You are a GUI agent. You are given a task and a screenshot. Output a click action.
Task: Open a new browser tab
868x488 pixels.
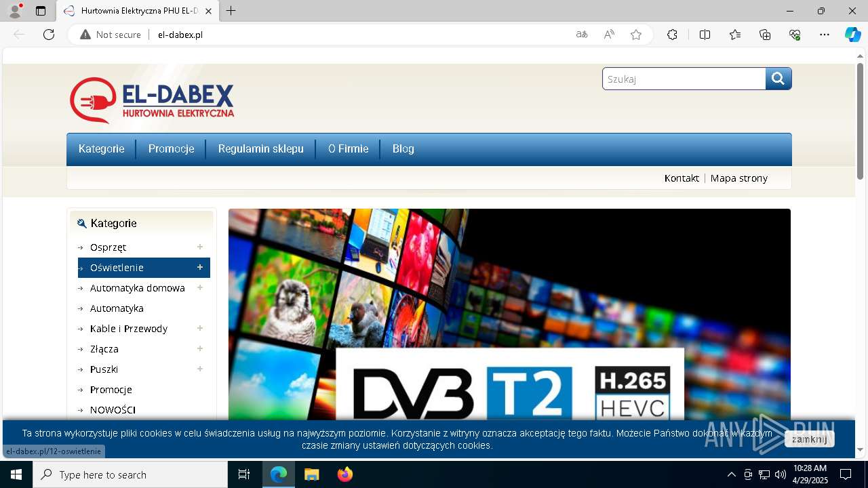coord(231,11)
